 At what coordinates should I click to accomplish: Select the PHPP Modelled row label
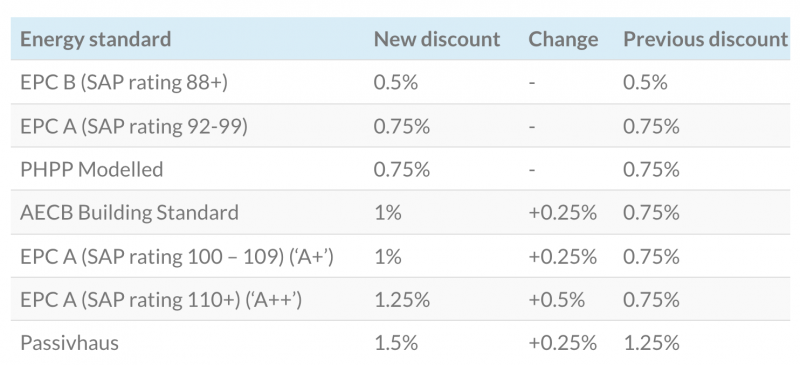coord(91,169)
